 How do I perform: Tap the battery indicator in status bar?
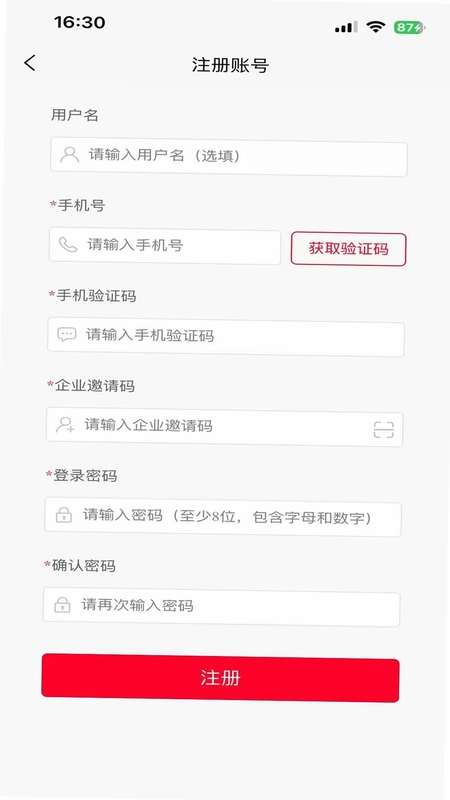(409, 28)
